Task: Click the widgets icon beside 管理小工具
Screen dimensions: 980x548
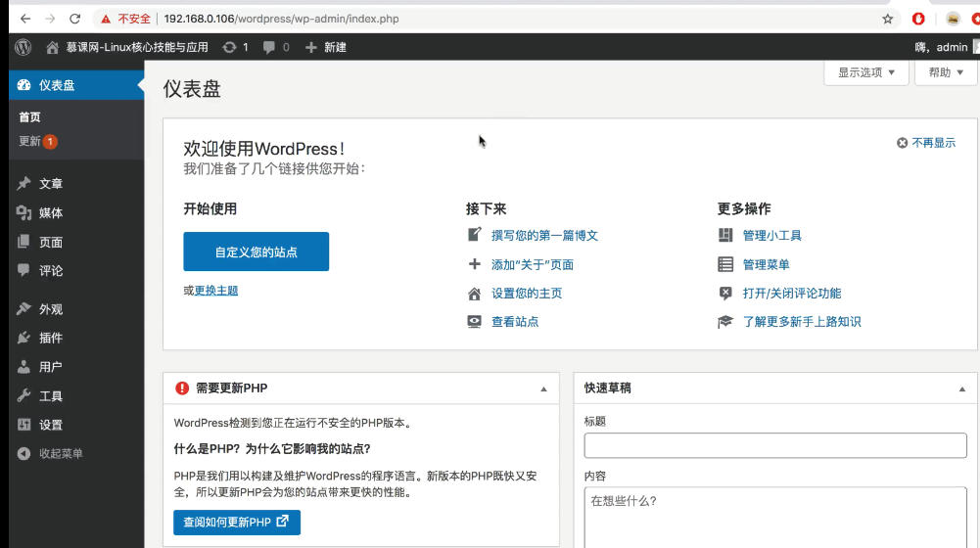Action: (x=725, y=235)
